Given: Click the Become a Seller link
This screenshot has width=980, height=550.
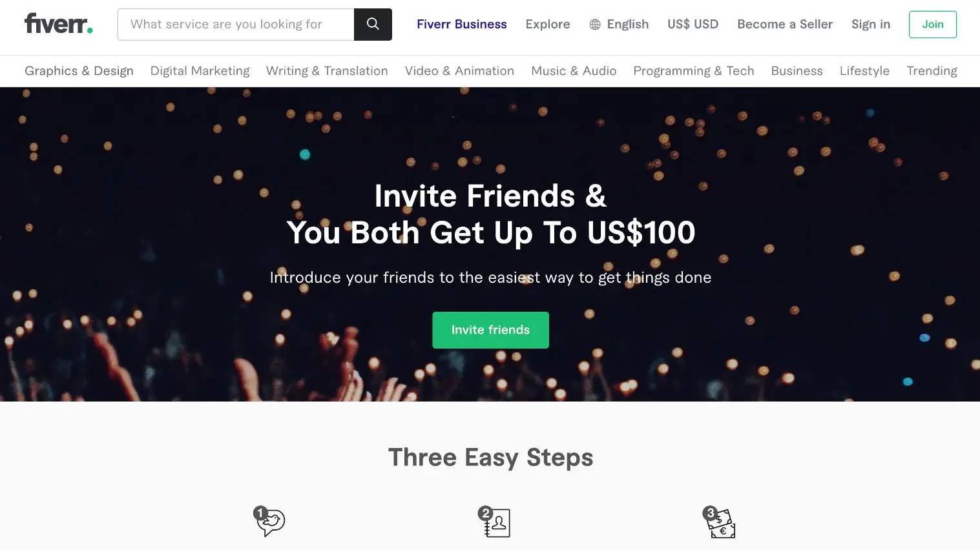Looking at the screenshot, I should 785,24.
